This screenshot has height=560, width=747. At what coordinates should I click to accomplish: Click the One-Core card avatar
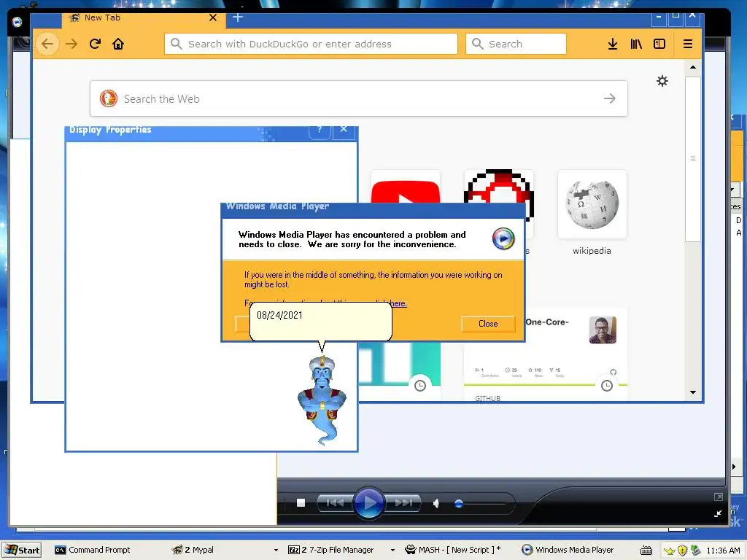(x=603, y=330)
